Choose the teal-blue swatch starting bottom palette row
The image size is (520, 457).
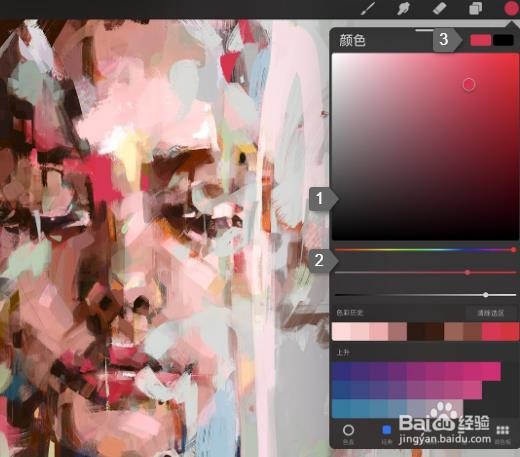[x=341, y=409]
